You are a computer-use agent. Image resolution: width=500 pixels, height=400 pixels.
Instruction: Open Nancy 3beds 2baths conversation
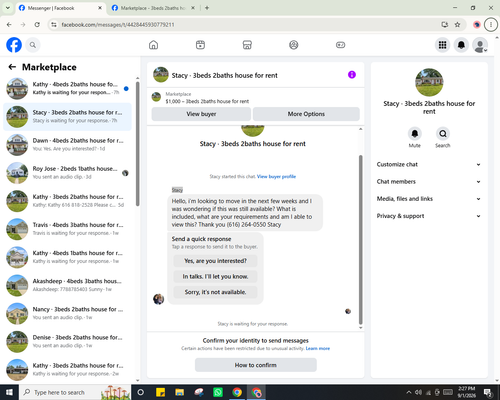point(67,314)
